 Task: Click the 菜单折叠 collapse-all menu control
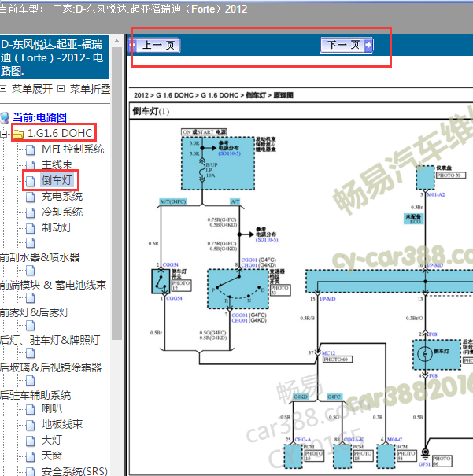[90, 89]
